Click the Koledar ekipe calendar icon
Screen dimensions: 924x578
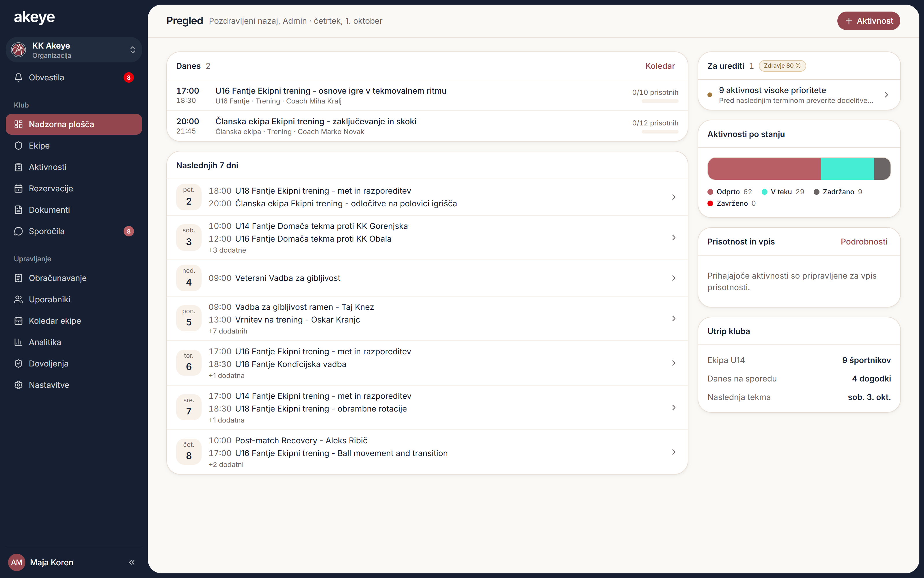(x=18, y=321)
